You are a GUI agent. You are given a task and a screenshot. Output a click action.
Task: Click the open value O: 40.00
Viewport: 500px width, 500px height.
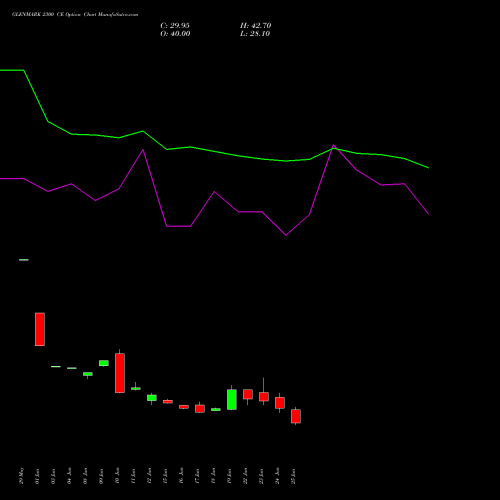coord(175,34)
